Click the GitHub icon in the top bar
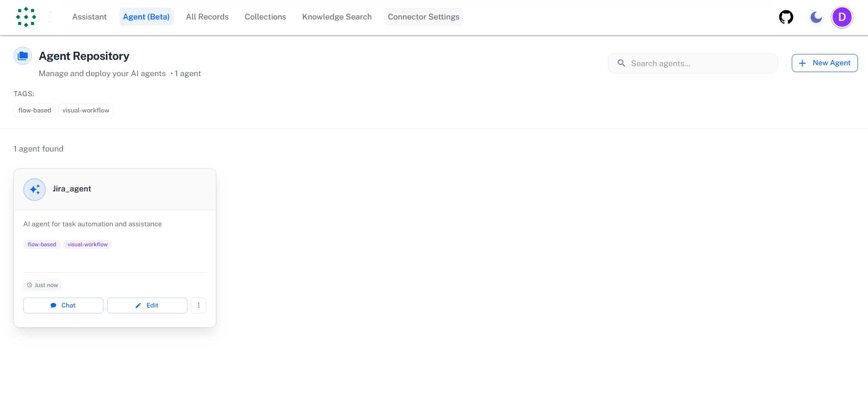 [786, 17]
